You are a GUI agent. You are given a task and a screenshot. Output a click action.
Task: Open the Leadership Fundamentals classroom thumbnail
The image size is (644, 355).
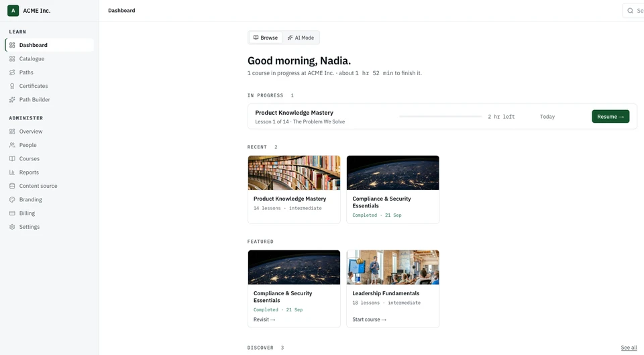coord(392,267)
